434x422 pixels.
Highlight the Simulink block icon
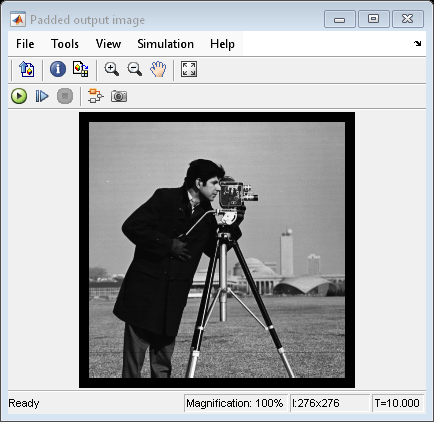[x=96, y=96]
